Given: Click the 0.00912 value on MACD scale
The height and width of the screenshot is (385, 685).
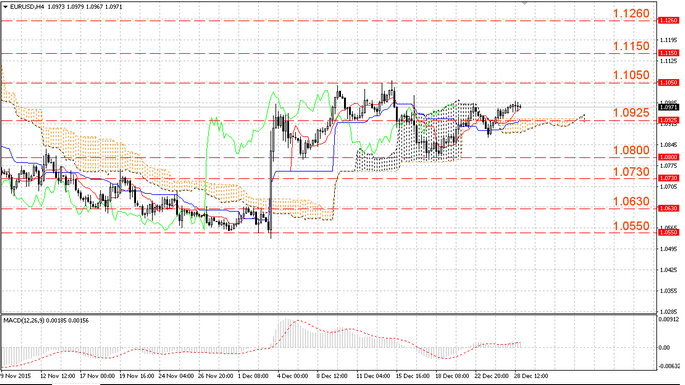Looking at the screenshot, I should pos(669,319).
